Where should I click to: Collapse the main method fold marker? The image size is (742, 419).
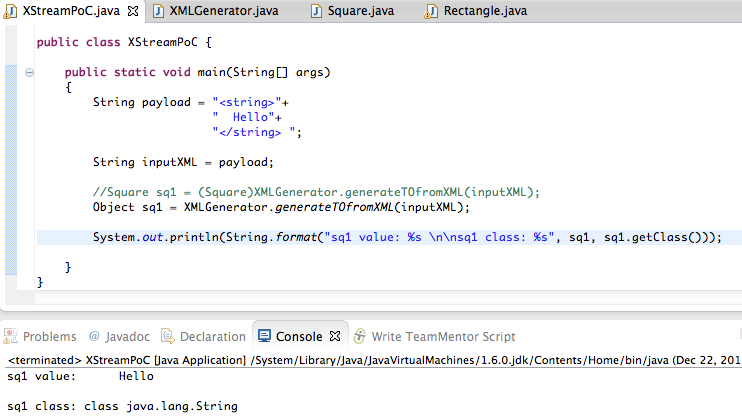point(29,73)
